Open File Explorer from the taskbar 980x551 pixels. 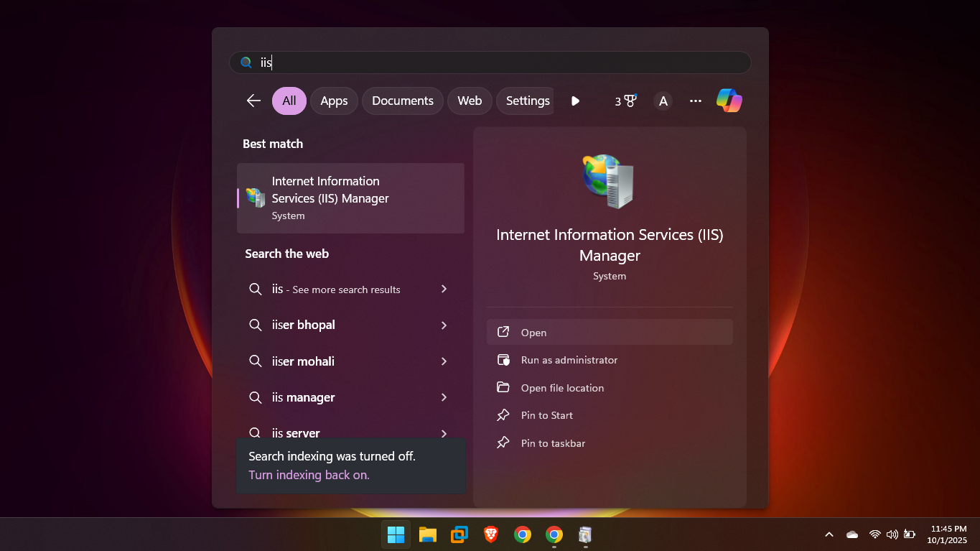pyautogui.click(x=428, y=534)
